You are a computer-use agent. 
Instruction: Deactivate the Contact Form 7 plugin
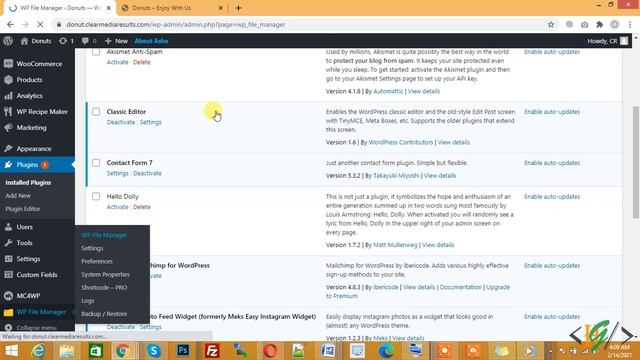point(147,173)
